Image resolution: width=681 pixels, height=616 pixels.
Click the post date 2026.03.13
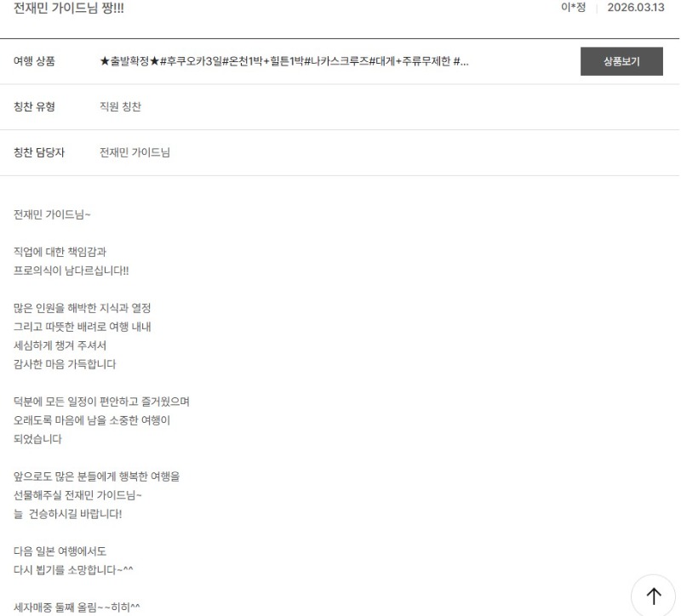coord(634,8)
